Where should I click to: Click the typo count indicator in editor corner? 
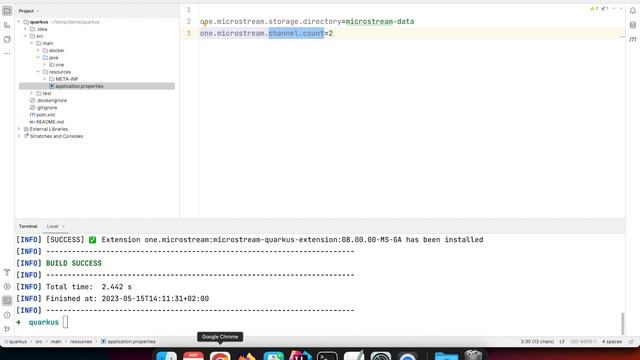(605, 9)
